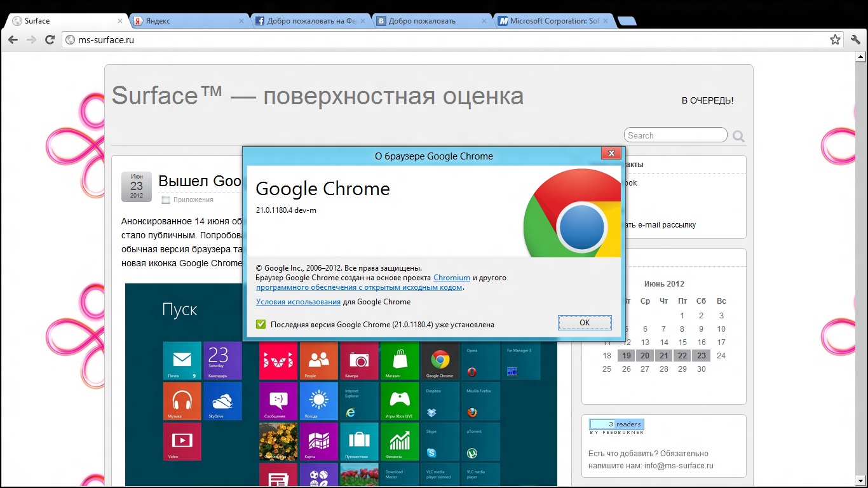Close the VK 'Добро пожаловать' tab
The image size is (868, 488).
click(x=484, y=21)
